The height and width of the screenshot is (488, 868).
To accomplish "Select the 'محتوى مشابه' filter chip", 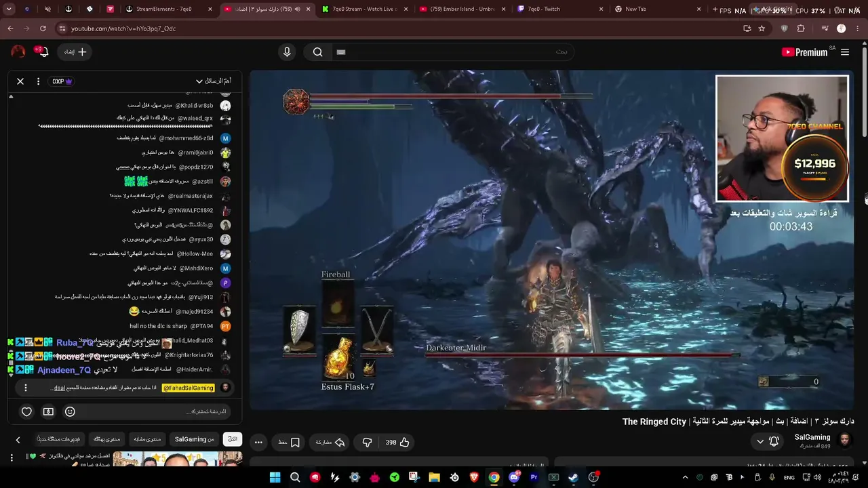I will coord(146,439).
